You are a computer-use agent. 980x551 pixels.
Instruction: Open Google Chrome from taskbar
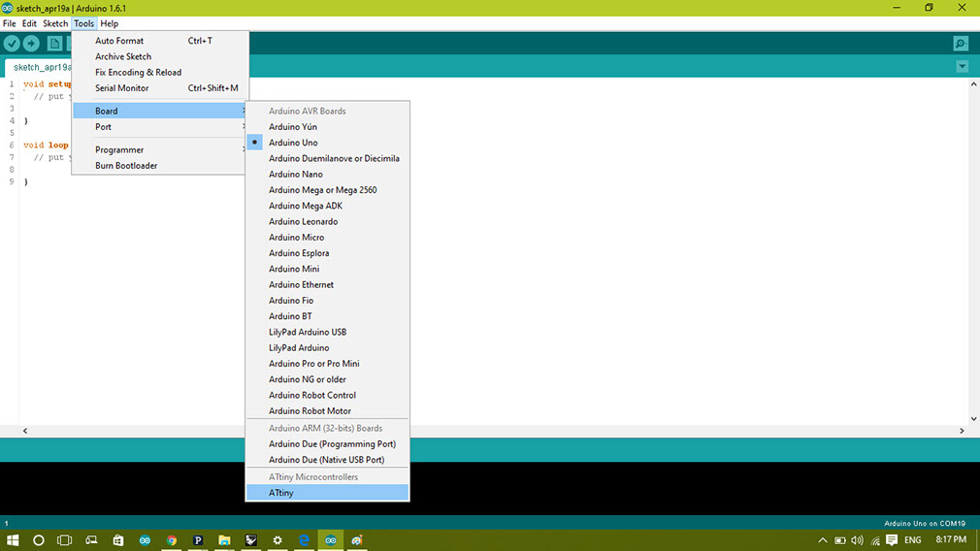[x=171, y=540]
